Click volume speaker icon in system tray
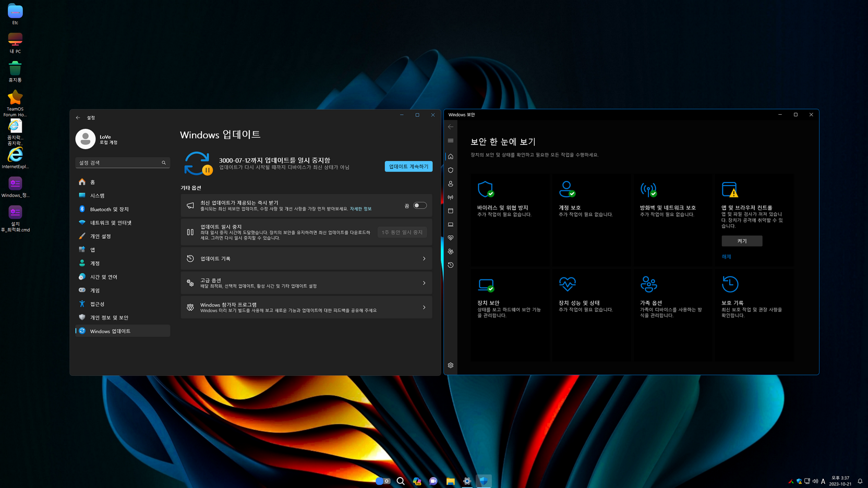Image resolution: width=868 pixels, height=488 pixels. click(x=815, y=481)
